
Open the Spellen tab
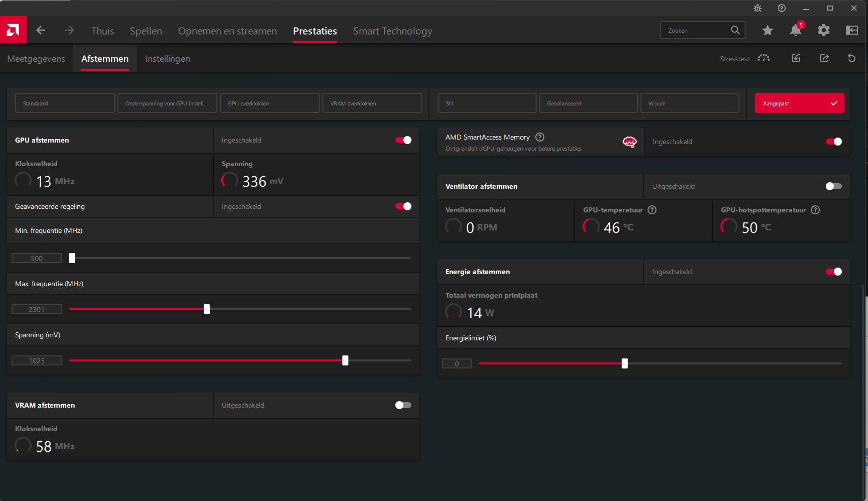146,31
